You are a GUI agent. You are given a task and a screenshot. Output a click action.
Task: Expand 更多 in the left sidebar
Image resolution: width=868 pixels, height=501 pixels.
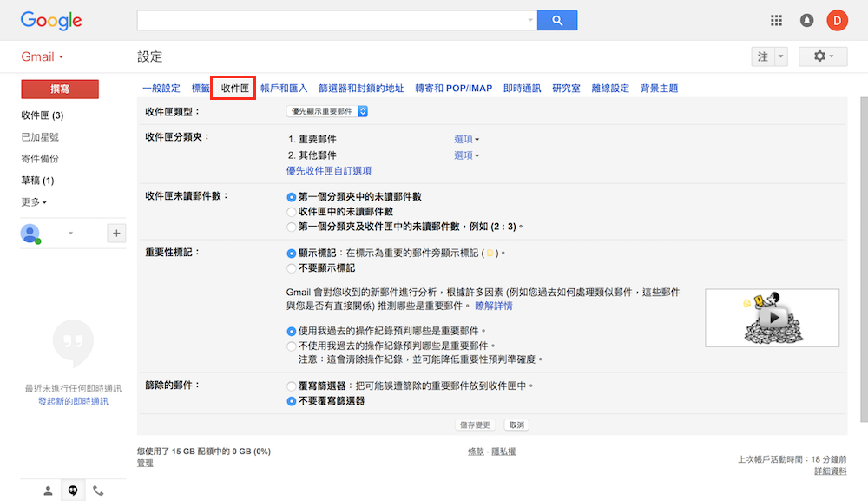click(34, 202)
